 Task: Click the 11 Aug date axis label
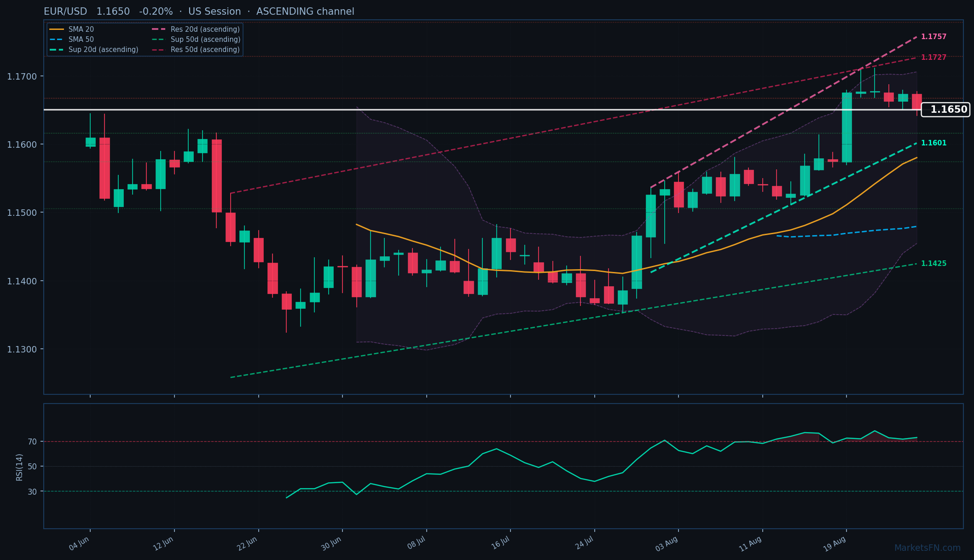[750, 545]
